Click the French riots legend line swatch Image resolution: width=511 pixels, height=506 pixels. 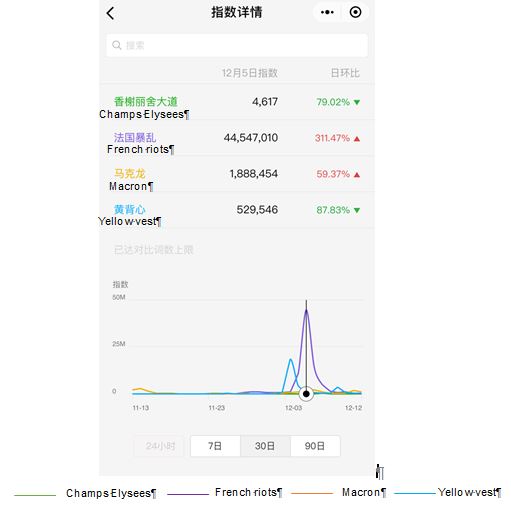[x=188, y=494]
